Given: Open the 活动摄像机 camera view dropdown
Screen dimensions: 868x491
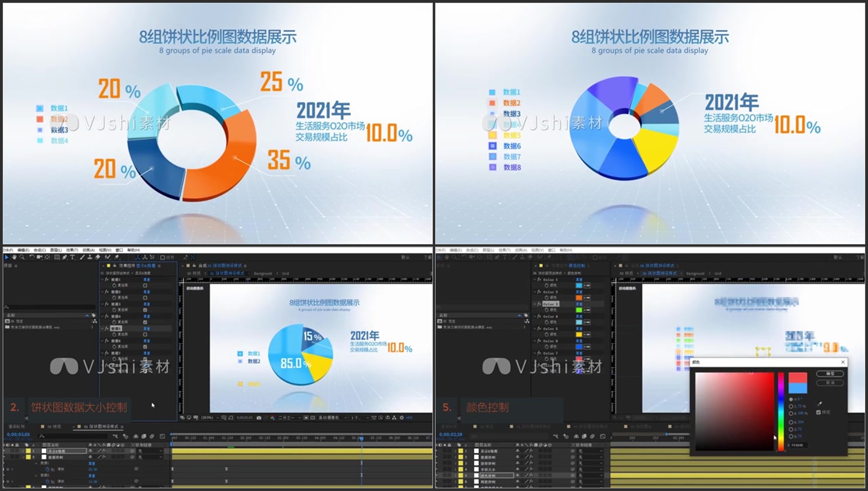Looking at the screenshot, I should (331, 418).
